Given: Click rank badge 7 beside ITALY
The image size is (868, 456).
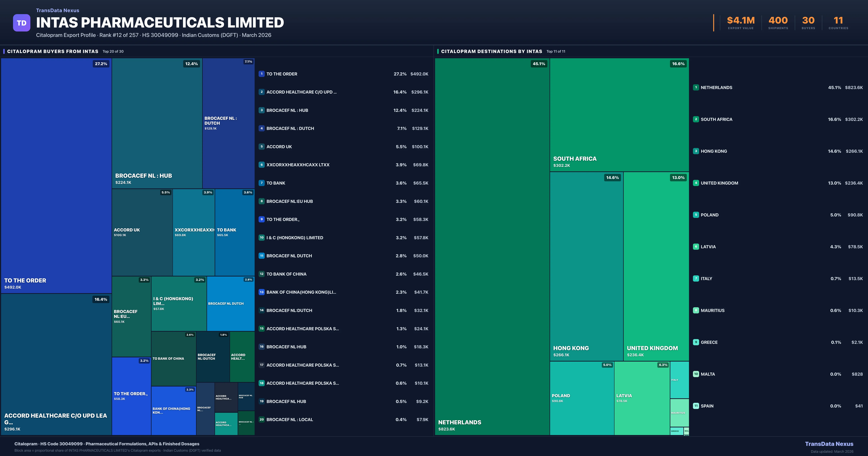Looking at the screenshot, I should (696, 279).
